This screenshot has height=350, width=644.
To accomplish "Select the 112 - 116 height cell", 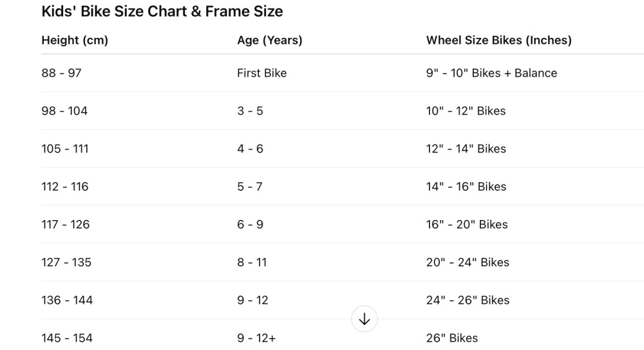I will pyautogui.click(x=65, y=187).
